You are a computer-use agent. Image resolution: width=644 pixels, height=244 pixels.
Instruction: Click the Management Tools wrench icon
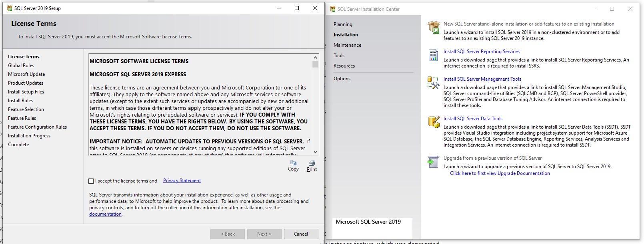tap(434, 83)
